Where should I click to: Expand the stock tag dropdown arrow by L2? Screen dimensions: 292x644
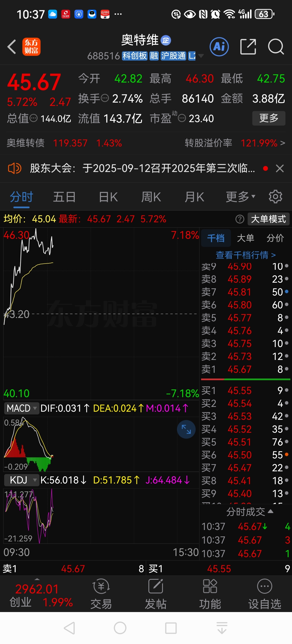[201, 56]
